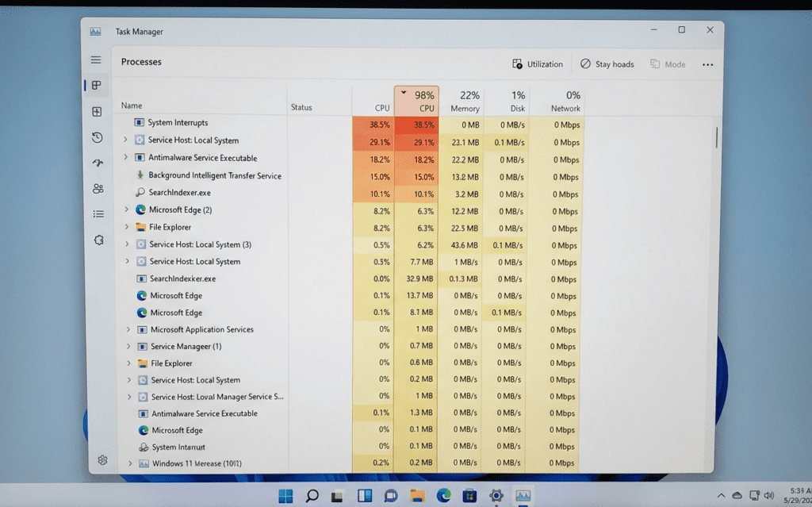Expand the Service Manager (1) row

pyautogui.click(x=128, y=346)
